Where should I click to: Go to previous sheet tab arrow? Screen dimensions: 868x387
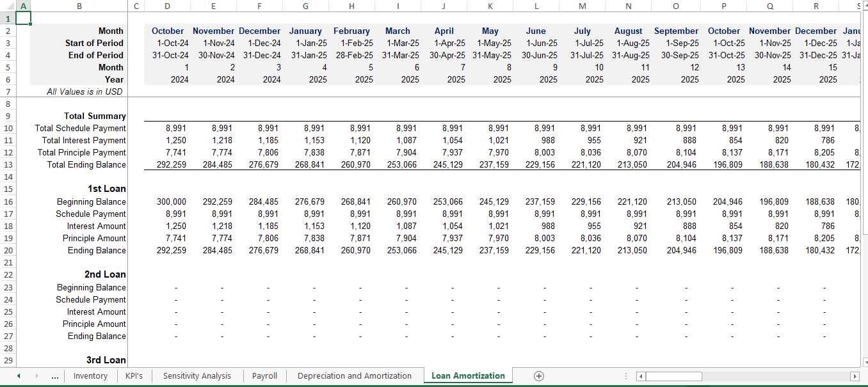click(18, 376)
